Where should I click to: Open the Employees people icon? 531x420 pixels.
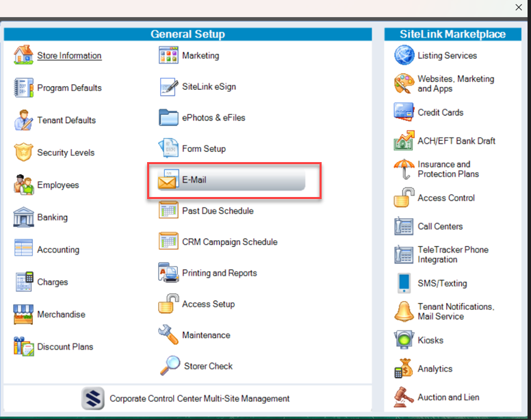click(23, 185)
